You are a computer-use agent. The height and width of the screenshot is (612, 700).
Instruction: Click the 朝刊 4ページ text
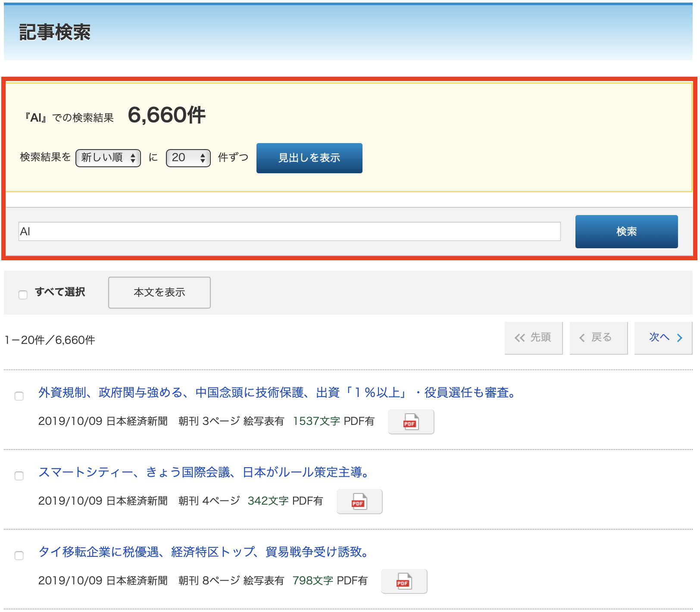(x=209, y=501)
